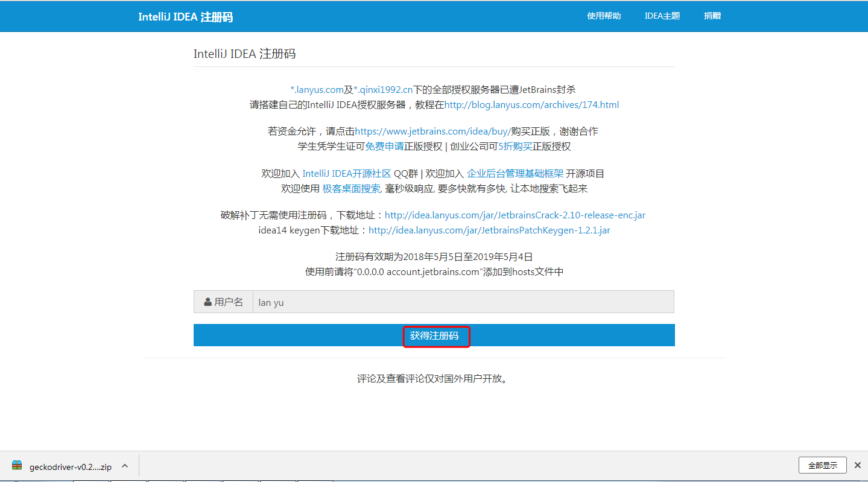The width and height of the screenshot is (868, 482).
Task: Open the geckodriver-v0.2....zip download item
Action: coord(71,466)
